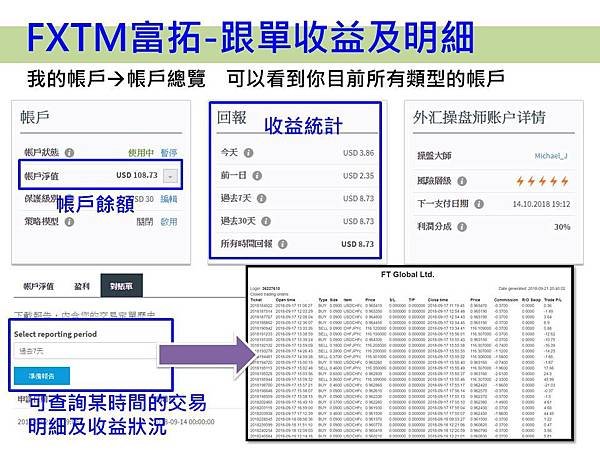Click the 使用中 account status text
Viewport: 600px width, 450px height.
pyautogui.click(x=141, y=153)
